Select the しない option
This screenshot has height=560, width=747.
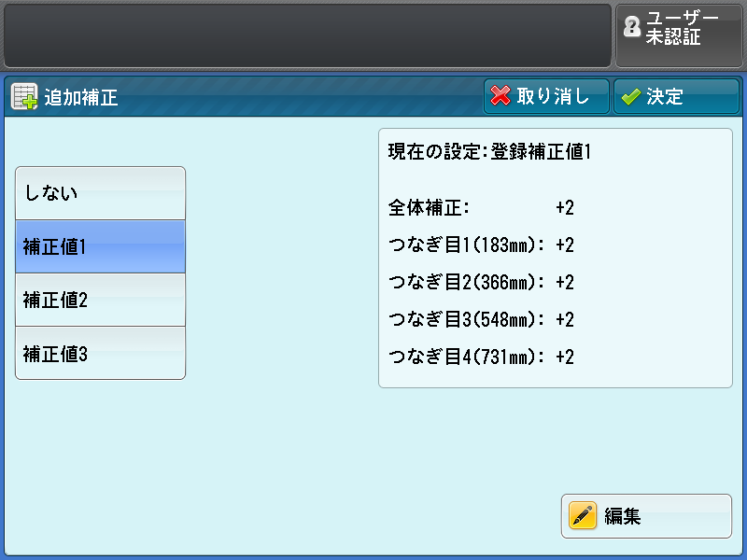tap(100, 193)
